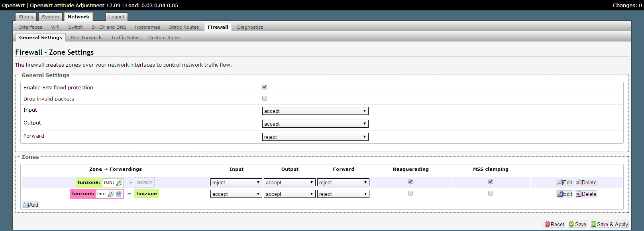Open the Hostnames subtab

(147, 27)
